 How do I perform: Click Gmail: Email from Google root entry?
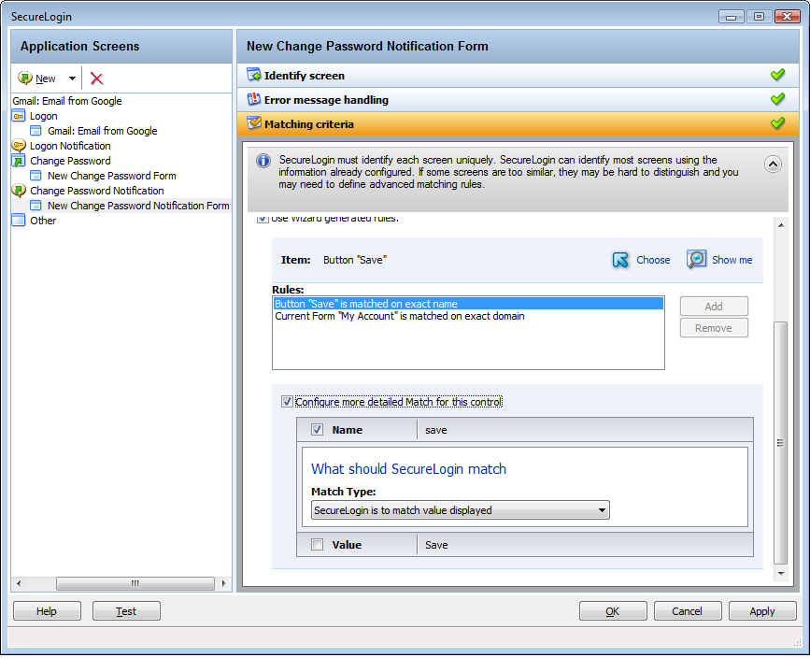tap(67, 101)
